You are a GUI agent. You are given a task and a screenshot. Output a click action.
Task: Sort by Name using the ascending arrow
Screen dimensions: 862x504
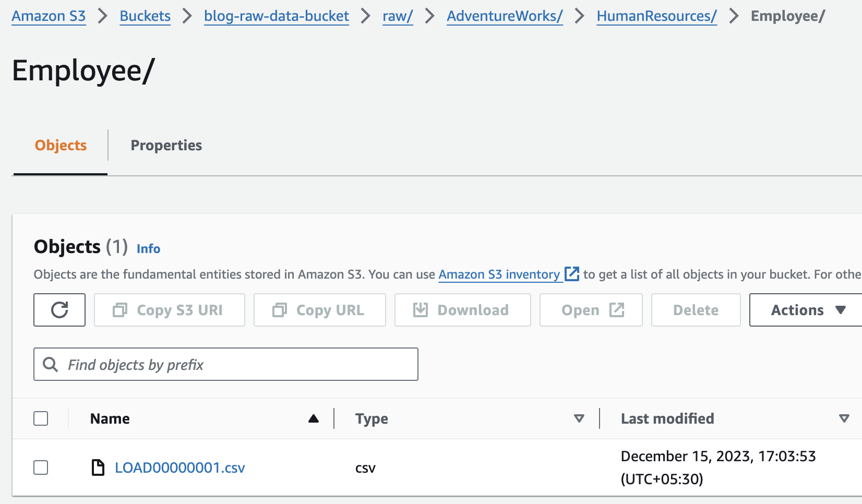click(x=314, y=418)
